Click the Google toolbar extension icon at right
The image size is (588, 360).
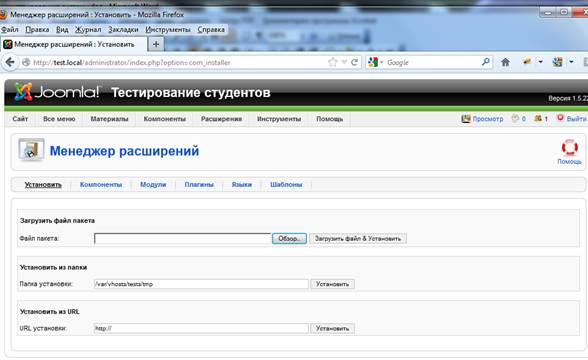point(558,62)
